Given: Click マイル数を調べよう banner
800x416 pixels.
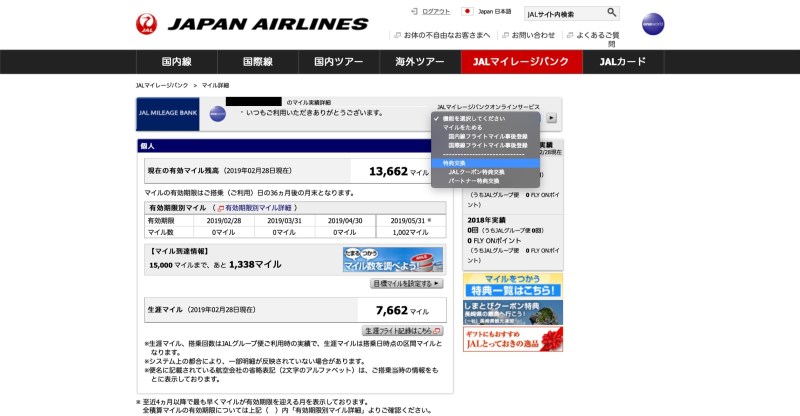Looking at the screenshot, I should [393, 260].
